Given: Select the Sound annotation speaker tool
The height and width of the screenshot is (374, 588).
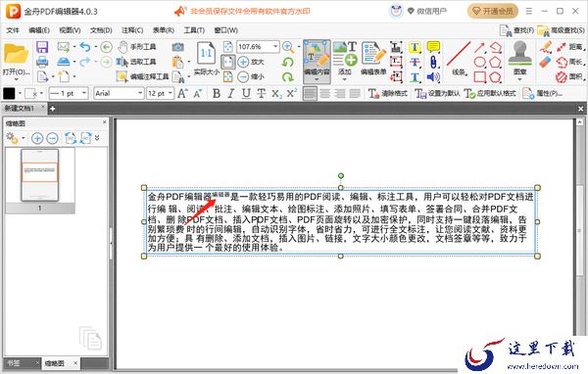Looking at the screenshot, I should [x=433, y=76].
